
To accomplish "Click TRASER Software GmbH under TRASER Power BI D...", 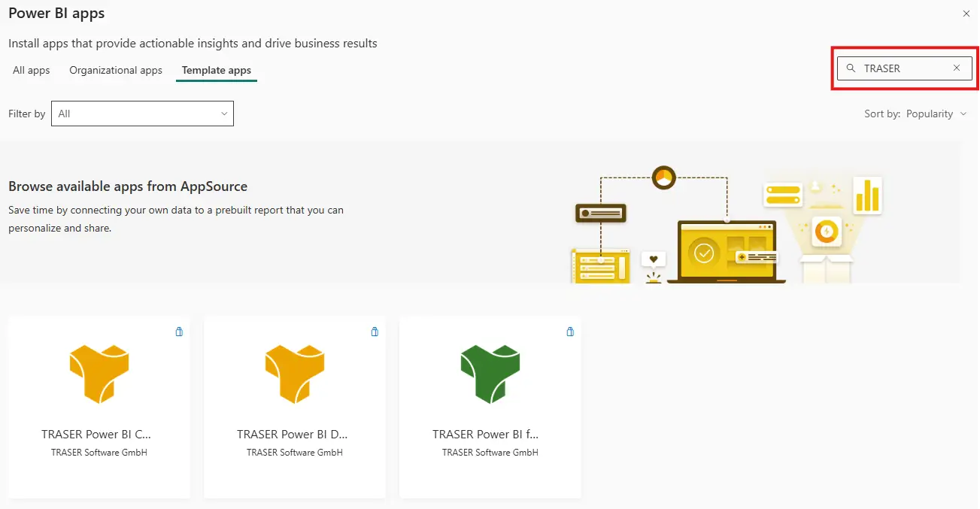I will coord(295,453).
